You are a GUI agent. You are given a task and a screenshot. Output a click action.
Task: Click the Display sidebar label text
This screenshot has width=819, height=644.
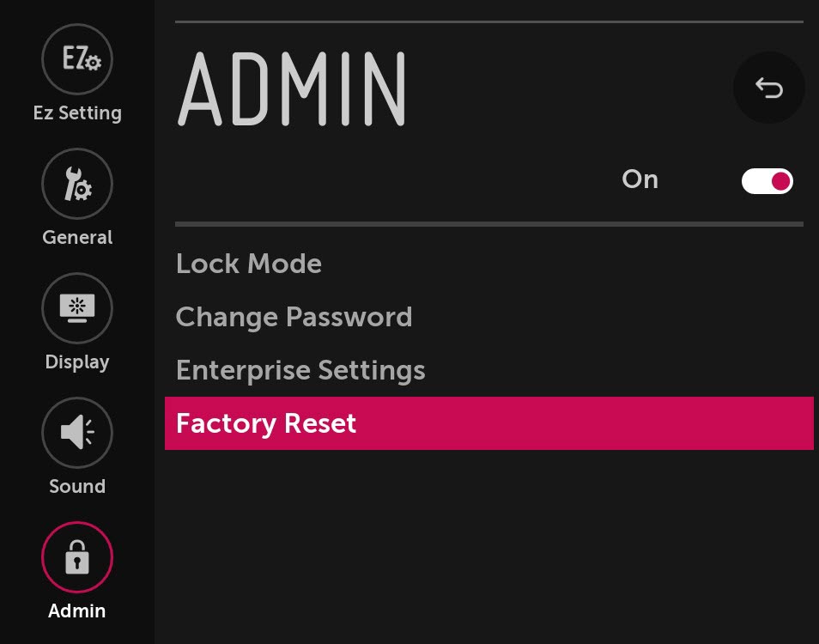[77, 361]
